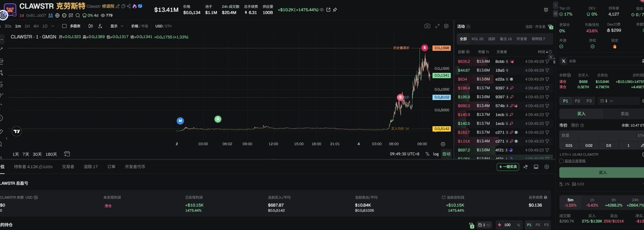This screenshot has height=230, width=644.
Task: Open the 显示 display dropdown
Action: click(116, 26)
